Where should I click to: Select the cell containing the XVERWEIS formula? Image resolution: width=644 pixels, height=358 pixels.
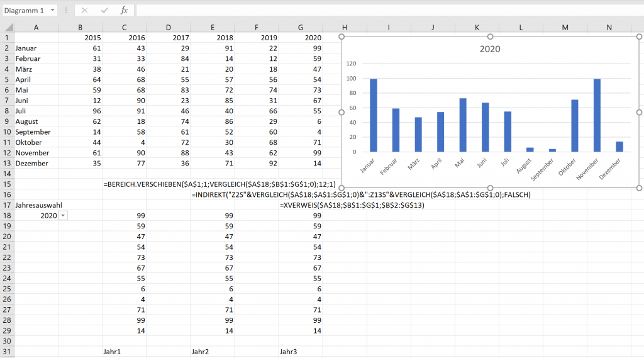pos(300,205)
